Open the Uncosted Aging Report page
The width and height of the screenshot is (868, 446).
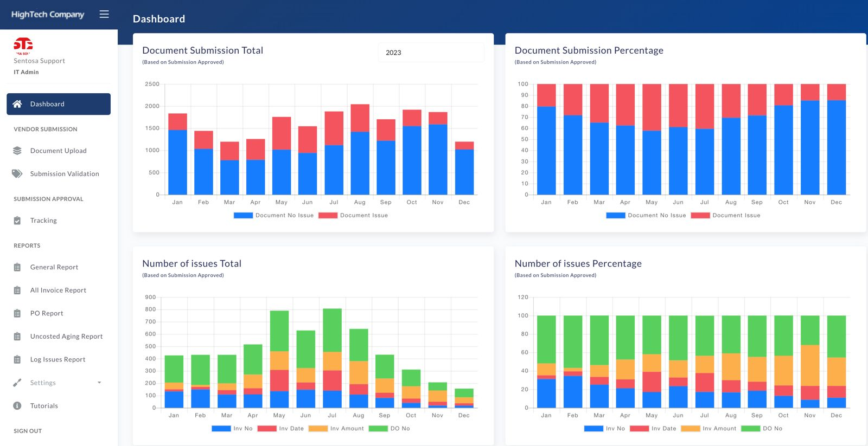pos(66,337)
